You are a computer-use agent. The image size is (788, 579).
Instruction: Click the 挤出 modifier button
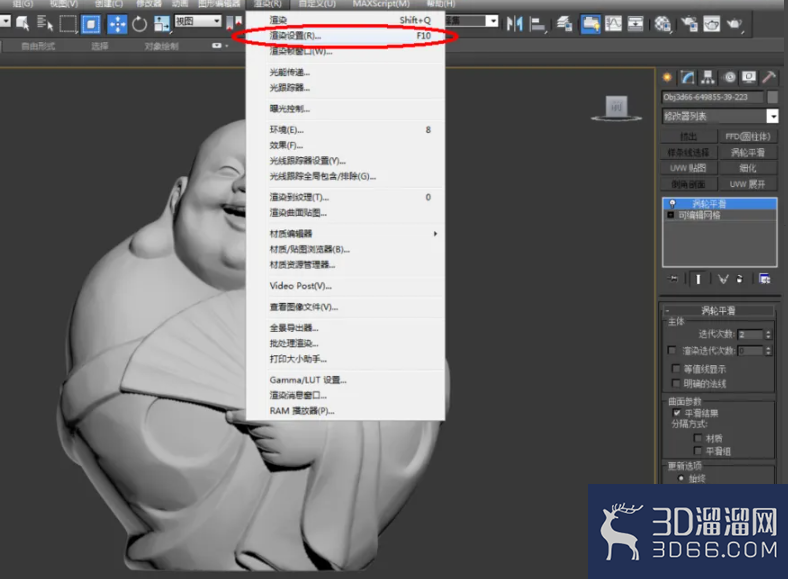tap(688, 136)
